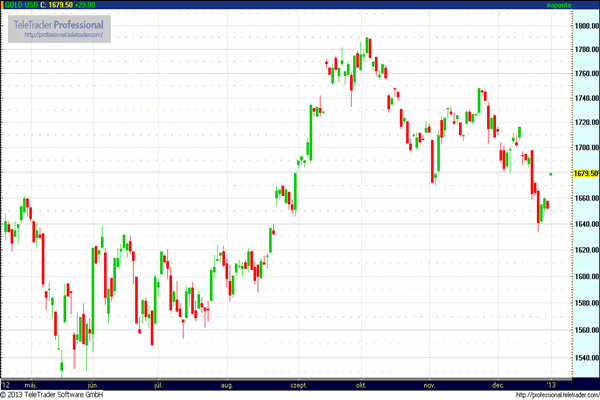Click the yellow 1679.50 current price marker
600x400 pixels.
point(585,173)
